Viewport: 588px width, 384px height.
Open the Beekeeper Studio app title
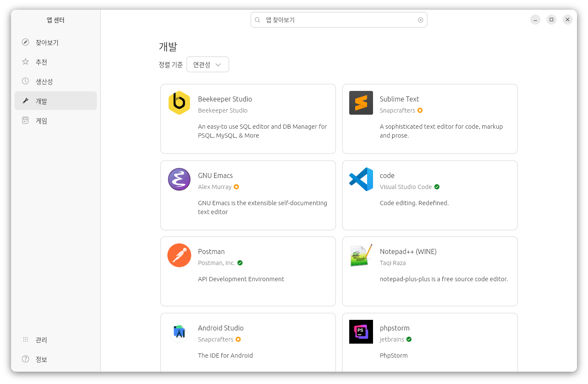(x=225, y=99)
